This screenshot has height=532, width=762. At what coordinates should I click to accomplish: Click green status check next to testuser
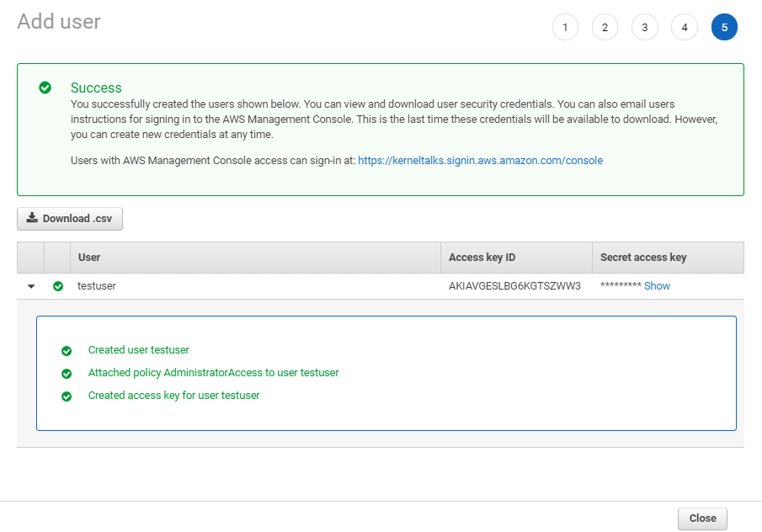[58, 286]
